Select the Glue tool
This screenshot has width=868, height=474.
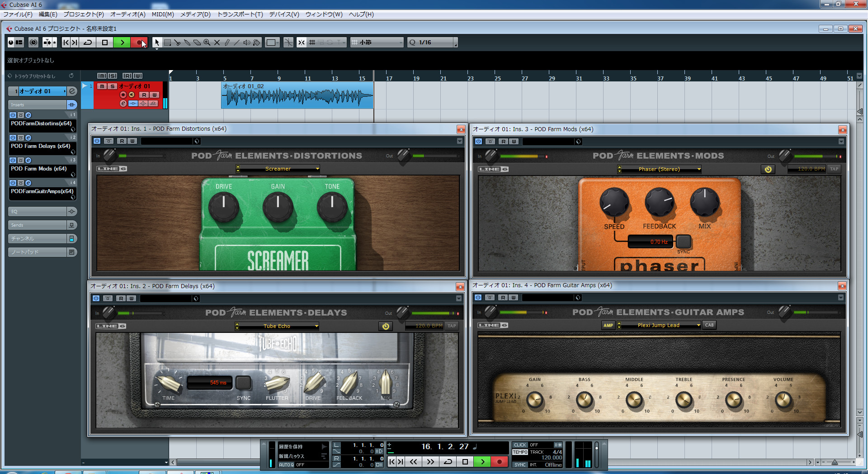coord(187,43)
